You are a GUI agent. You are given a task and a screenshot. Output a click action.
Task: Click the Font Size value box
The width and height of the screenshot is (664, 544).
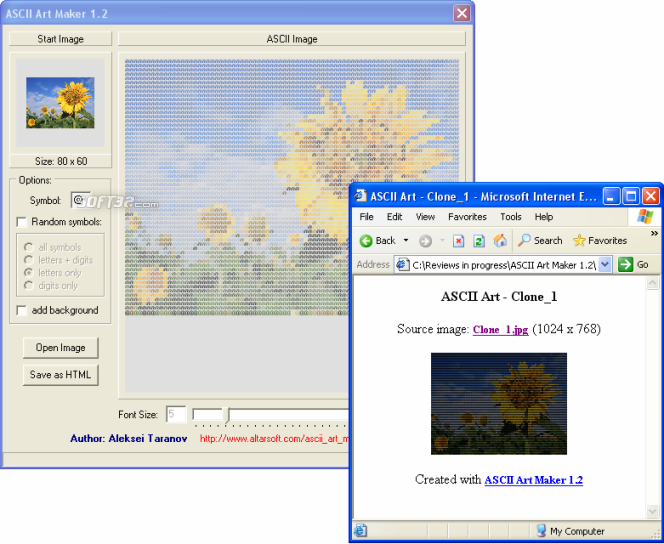tap(176, 414)
